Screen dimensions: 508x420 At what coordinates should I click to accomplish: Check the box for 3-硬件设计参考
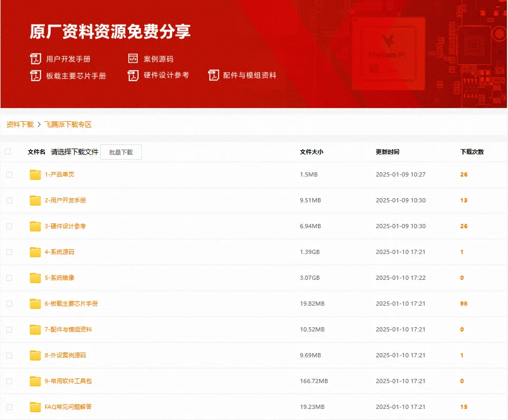click(x=9, y=226)
